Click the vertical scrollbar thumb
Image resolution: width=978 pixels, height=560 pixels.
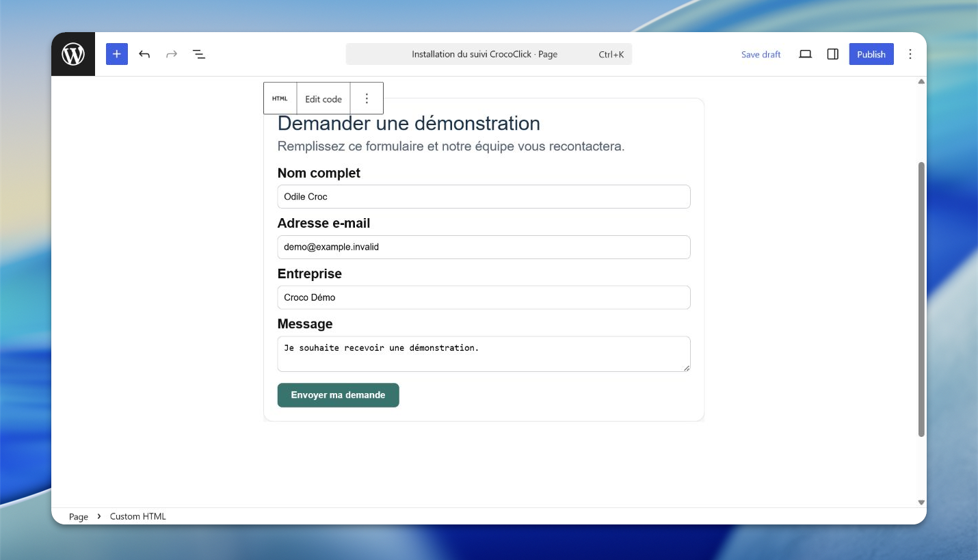pyautogui.click(x=921, y=299)
